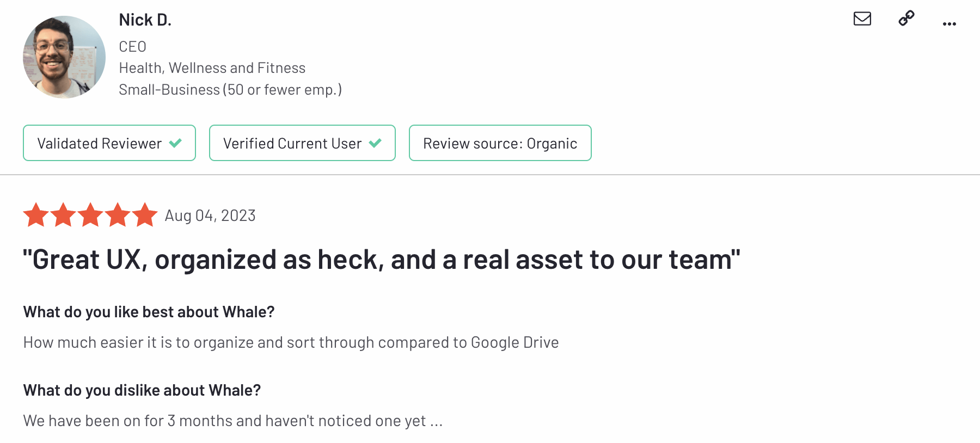Click the Aug 04, 2023 review date
Viewport: 980px width, 443px height.
[x=210, y=216]
